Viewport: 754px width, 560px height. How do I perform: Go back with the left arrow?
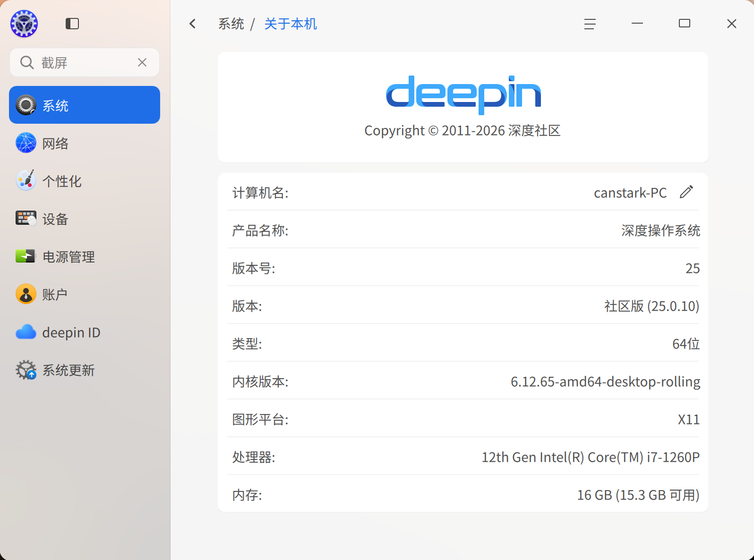pos(192,24)
